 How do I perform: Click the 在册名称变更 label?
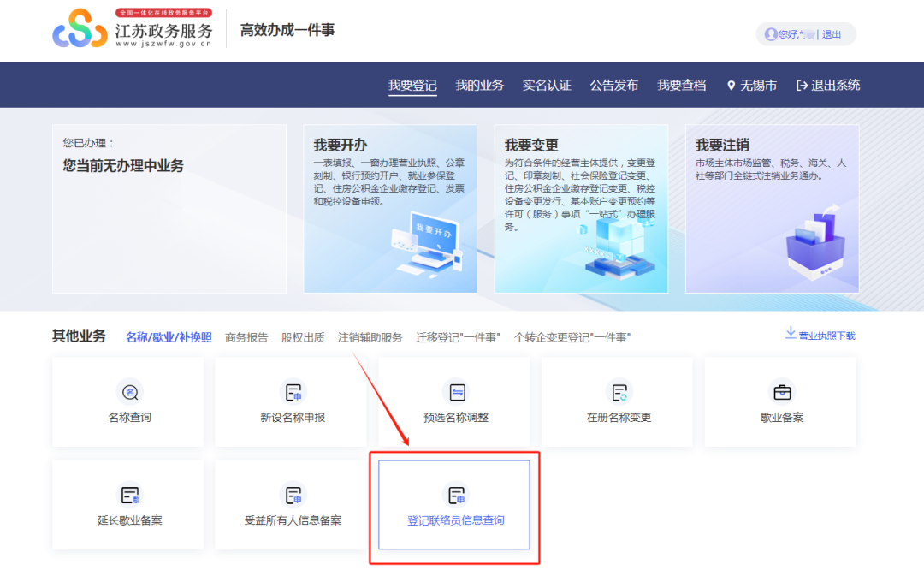tap(619, 418)
